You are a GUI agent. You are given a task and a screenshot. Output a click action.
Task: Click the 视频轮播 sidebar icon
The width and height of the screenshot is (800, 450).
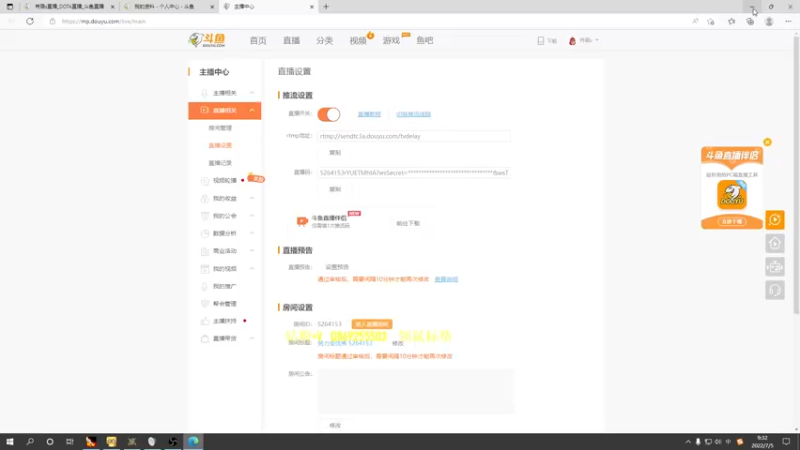point(205,181)
